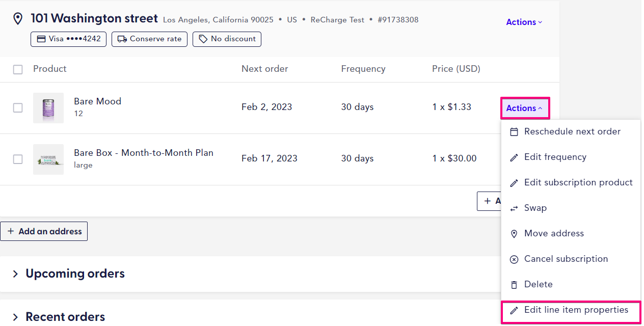
Task: Click the circled X Cancel subscription icon
Action: 514,259
